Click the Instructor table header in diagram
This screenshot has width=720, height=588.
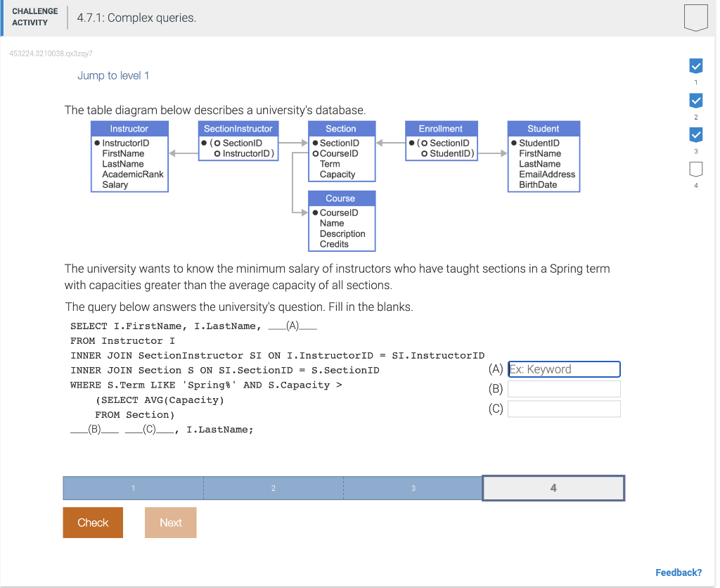pyautogui.click(x=129, y=129)
